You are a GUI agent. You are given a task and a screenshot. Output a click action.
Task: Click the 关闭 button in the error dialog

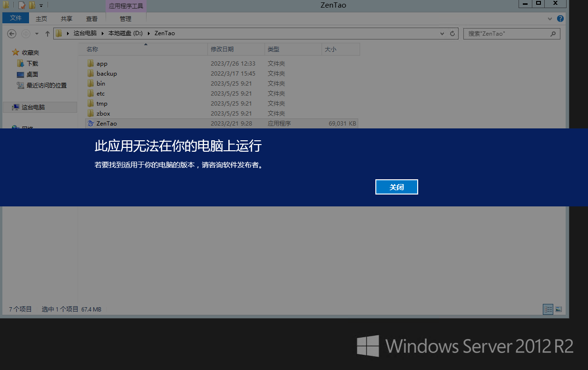pyautogui.click(x=396, y=187)
